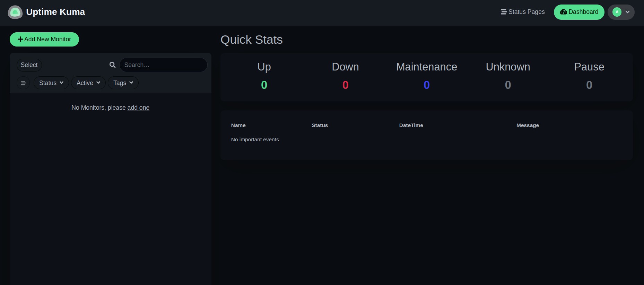Open the Status filter dropdown
Viewport: 644px width, 285px height.
(51, 83)
